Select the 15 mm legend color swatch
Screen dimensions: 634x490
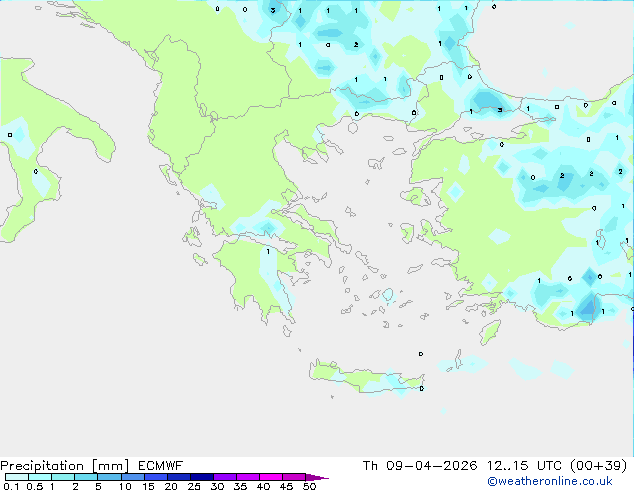click(155, 477)
